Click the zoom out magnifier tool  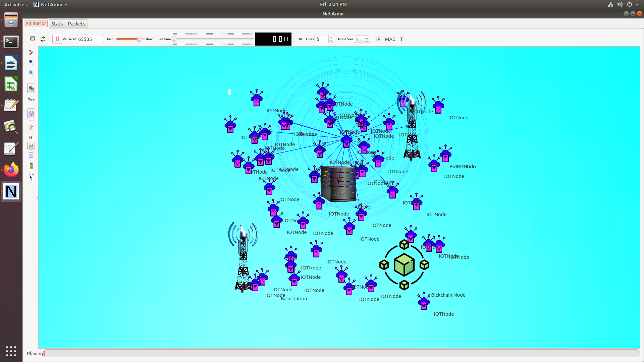[x=31, y=73]
